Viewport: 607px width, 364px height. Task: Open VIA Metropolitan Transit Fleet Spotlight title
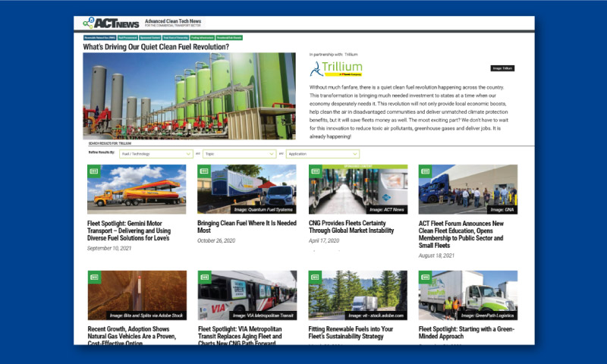(x=240, y=336)
